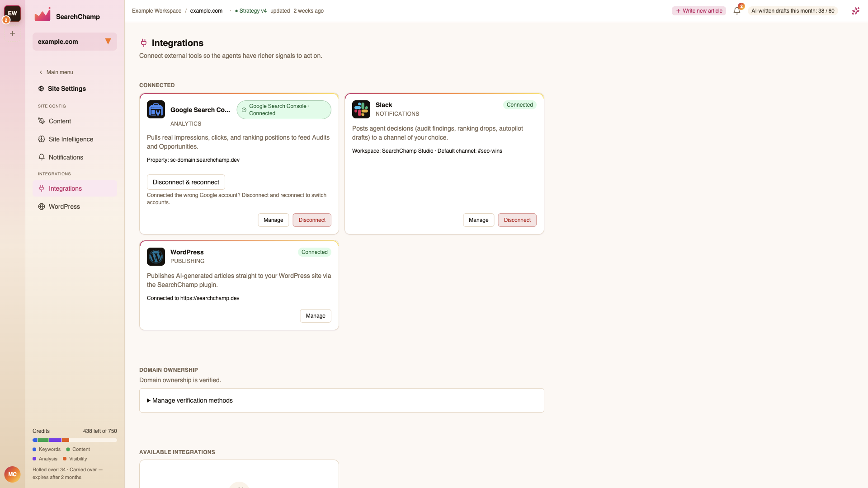Click the WordPress Connected status badge
This screenshot has width=868, height=488.
point(315,252)
